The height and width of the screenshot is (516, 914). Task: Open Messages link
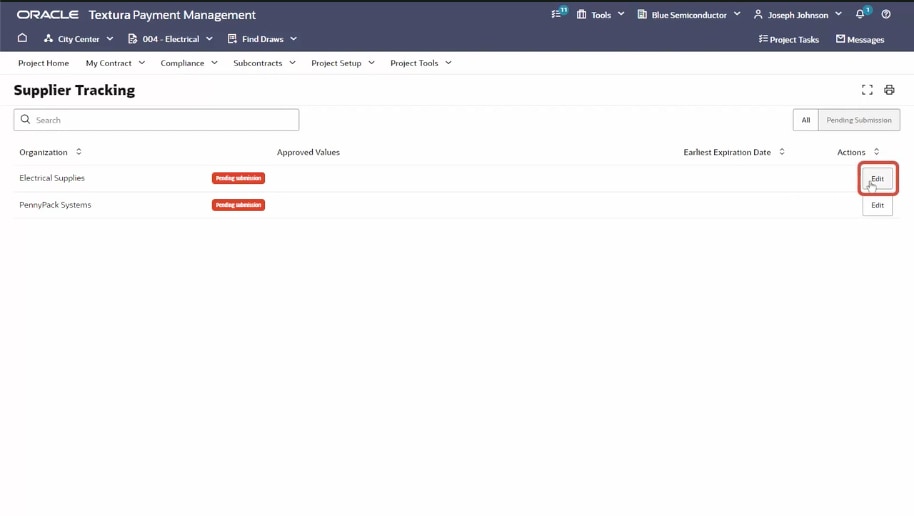[x=866, y=40]
